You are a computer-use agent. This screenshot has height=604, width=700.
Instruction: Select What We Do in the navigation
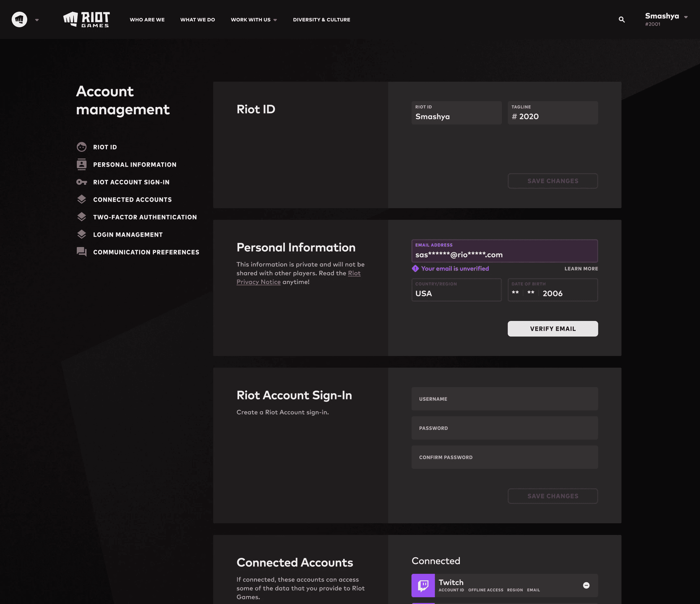(198, 19)
